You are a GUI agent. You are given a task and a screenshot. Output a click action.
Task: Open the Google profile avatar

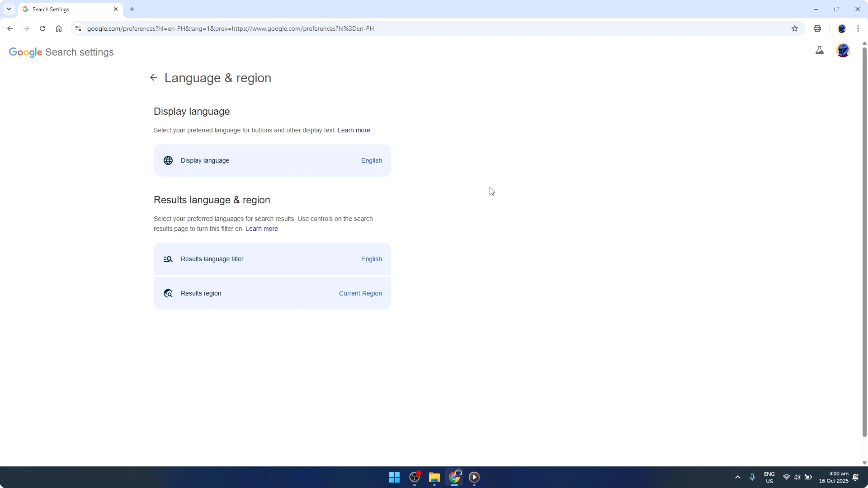point(843,50)
